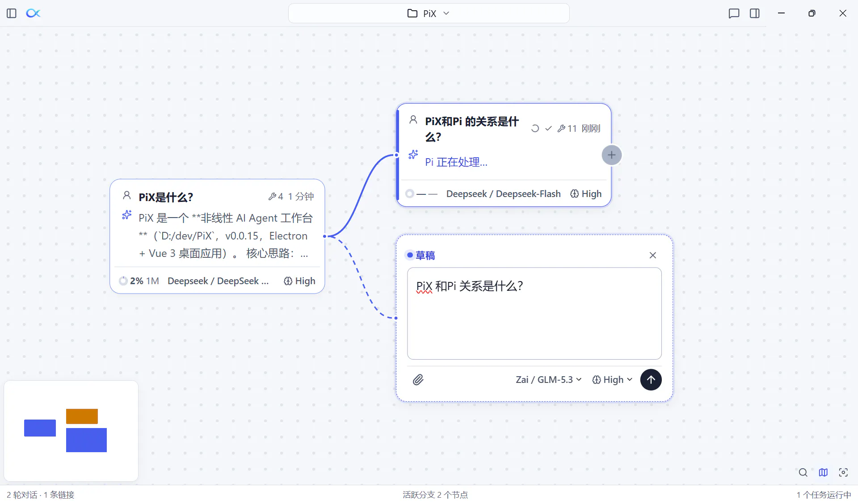Image resolution: width=858 pixels, height=504 pixels.
Task: Minimize the PiX window
Action: click(781, 13)
